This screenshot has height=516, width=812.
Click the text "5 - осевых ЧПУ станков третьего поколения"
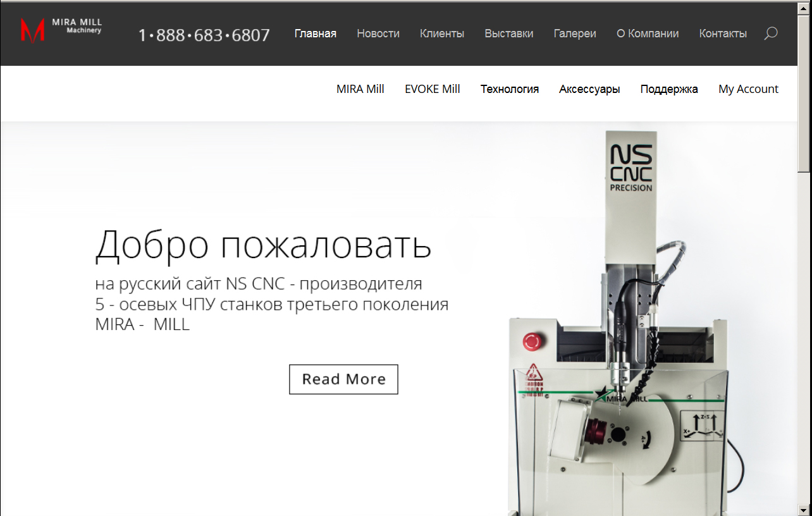[x=272, y=304]
